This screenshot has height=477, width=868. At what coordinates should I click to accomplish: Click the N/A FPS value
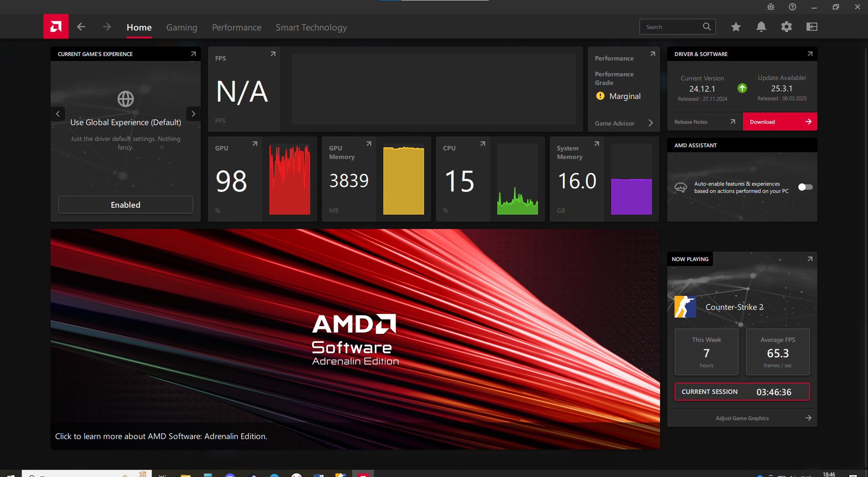point(242,92)
